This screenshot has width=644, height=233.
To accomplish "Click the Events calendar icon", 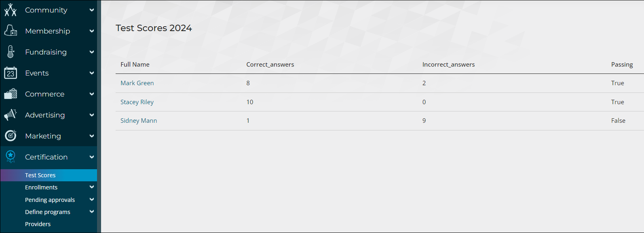I will coord(11,73).
